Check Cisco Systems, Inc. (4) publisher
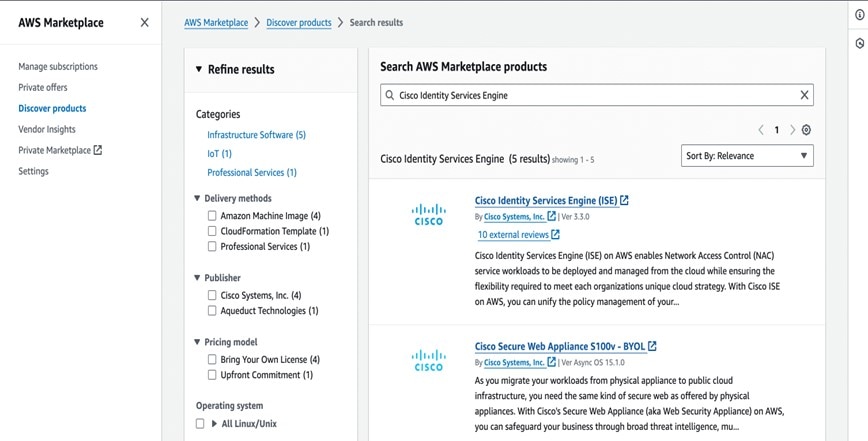868x441 pixels. tap(212, 295)
